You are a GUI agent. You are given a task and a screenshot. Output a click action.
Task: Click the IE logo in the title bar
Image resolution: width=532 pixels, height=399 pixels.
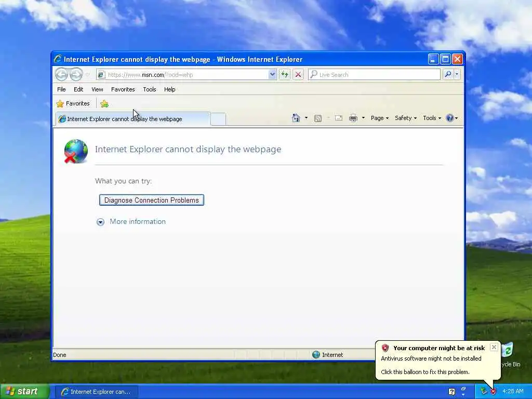tap(58, 59)
